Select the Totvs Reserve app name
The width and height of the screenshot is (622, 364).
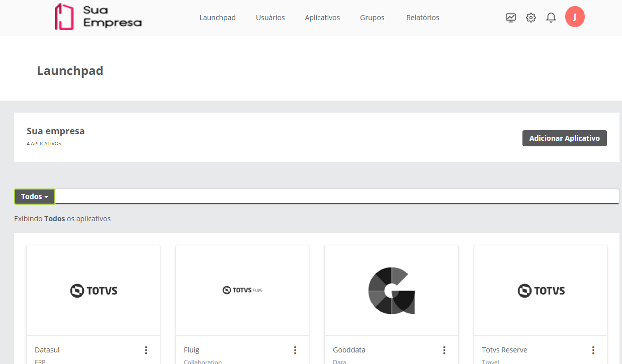coord(504,350)
